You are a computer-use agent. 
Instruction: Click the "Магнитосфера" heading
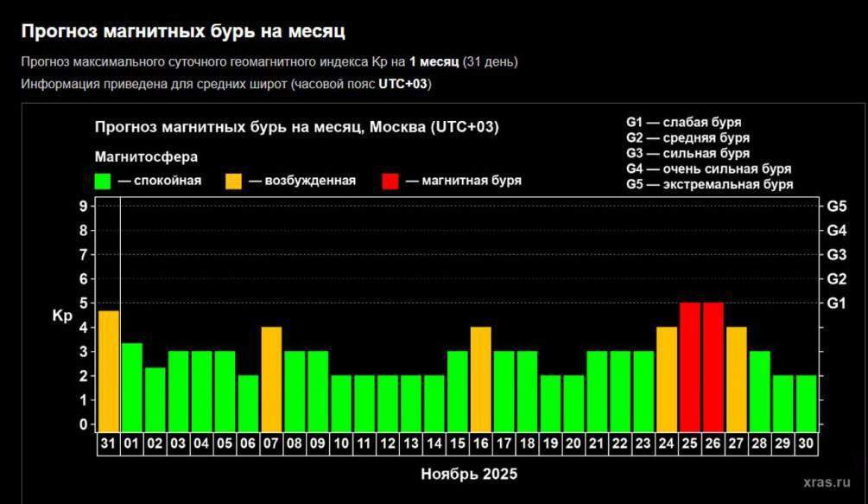click(146, 156)
